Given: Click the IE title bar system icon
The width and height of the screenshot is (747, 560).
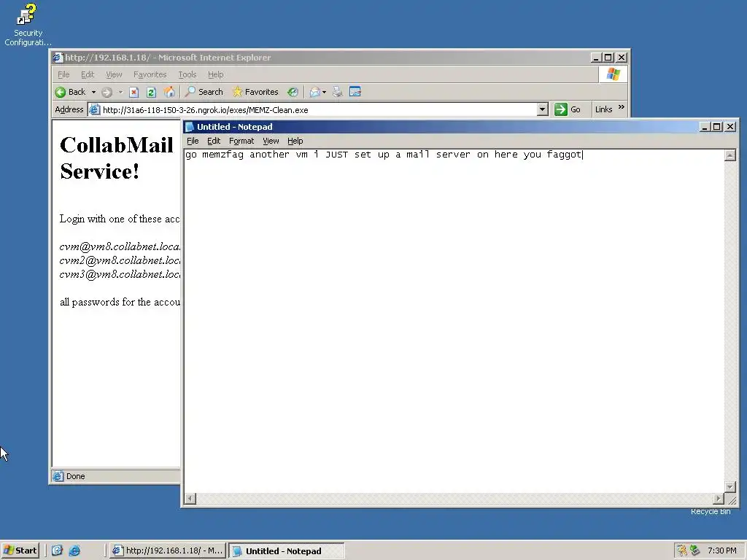Looking at the screenshot, I should click(x=58, y=58).
